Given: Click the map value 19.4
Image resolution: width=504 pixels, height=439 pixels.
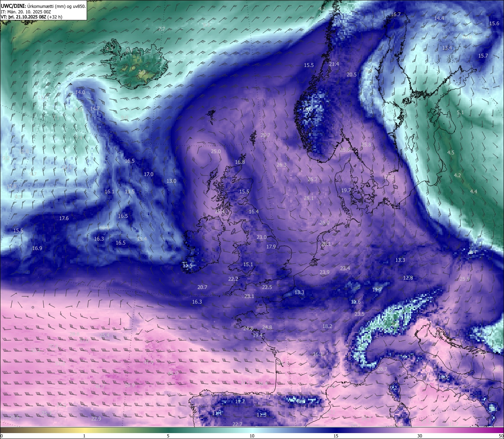Looking at the screenshot, I should pos(258,335).
